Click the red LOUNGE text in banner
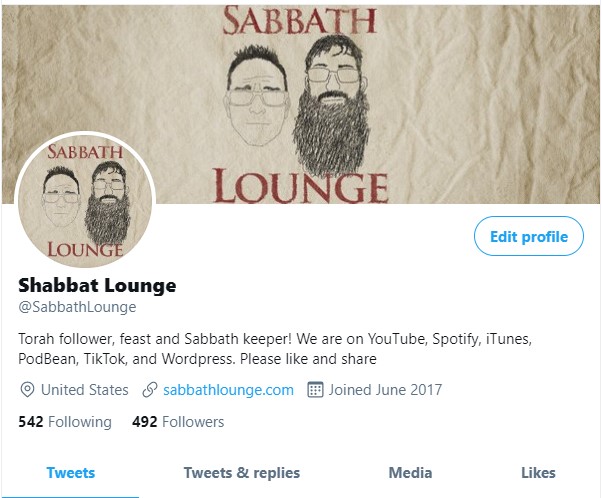This screenshot has height=498, width=602. click(x=301, y=186)
